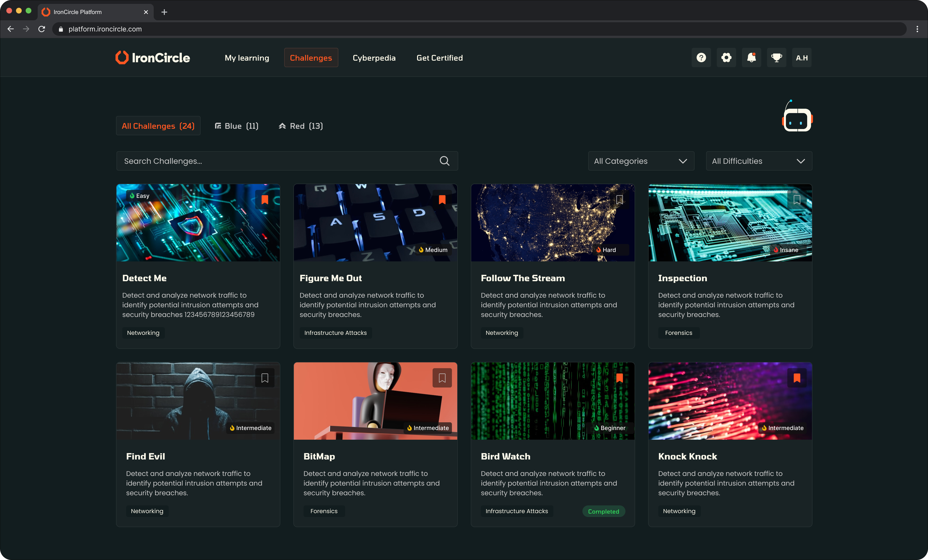Remove bookmark on Detect Me card
The height and width of the screenshot is (560, 928).
click(265, 200)
